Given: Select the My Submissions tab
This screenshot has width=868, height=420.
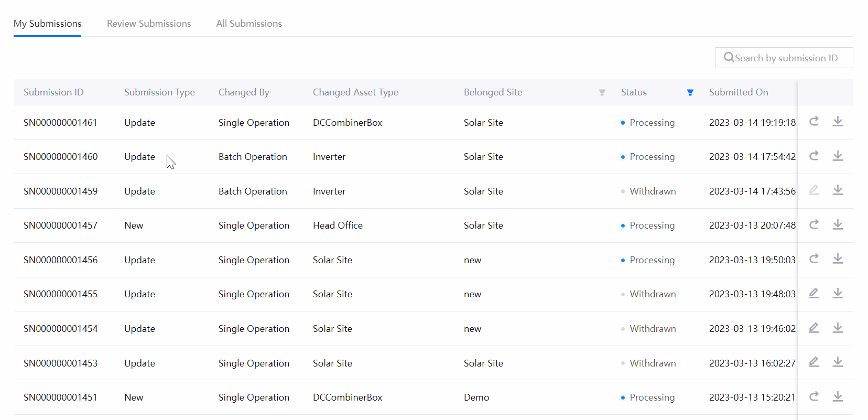Looking at the screenshot, I should [48, 24].
